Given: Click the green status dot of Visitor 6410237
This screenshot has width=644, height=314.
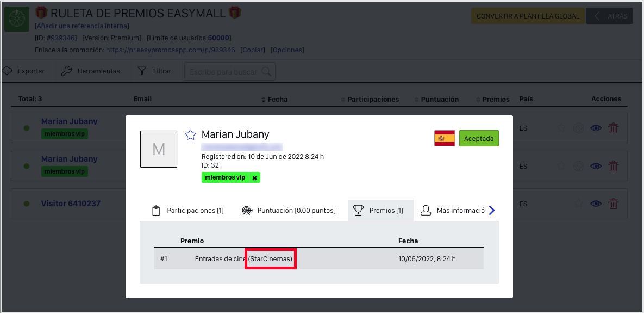Looking at the screenshot, I should [27, 204].
